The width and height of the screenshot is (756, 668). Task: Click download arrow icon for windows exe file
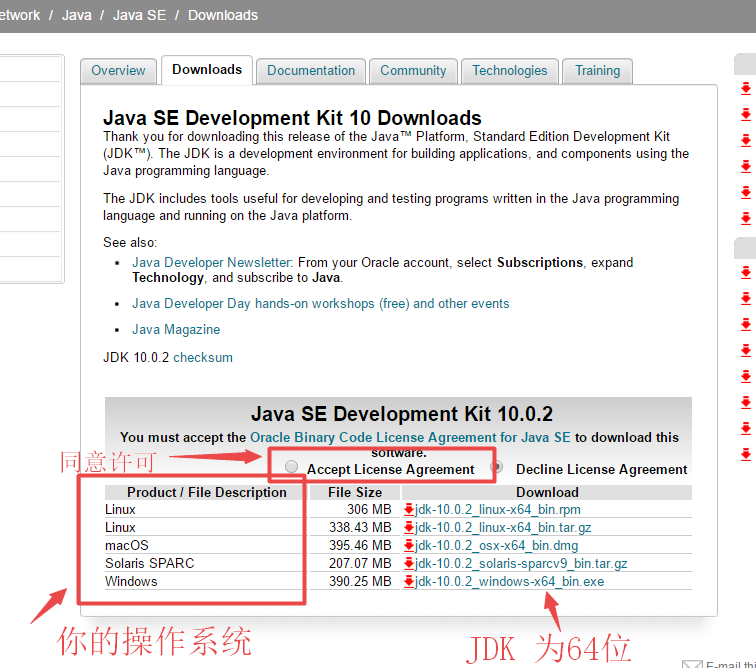409,581
